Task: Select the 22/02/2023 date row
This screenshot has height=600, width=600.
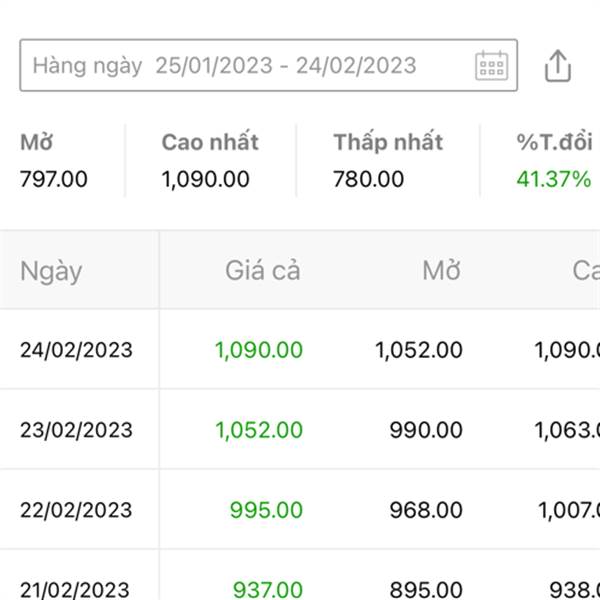Action: (x=76, y=510)
